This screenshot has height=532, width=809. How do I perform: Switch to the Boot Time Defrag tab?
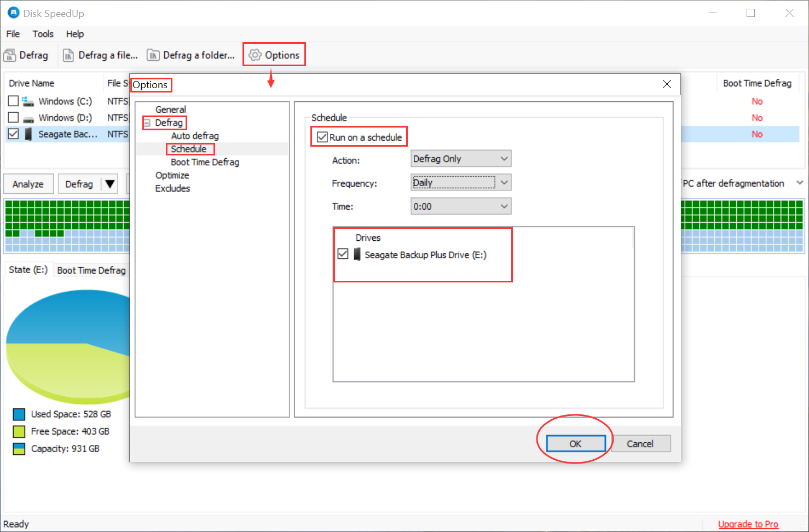click(x=91, y=269)
